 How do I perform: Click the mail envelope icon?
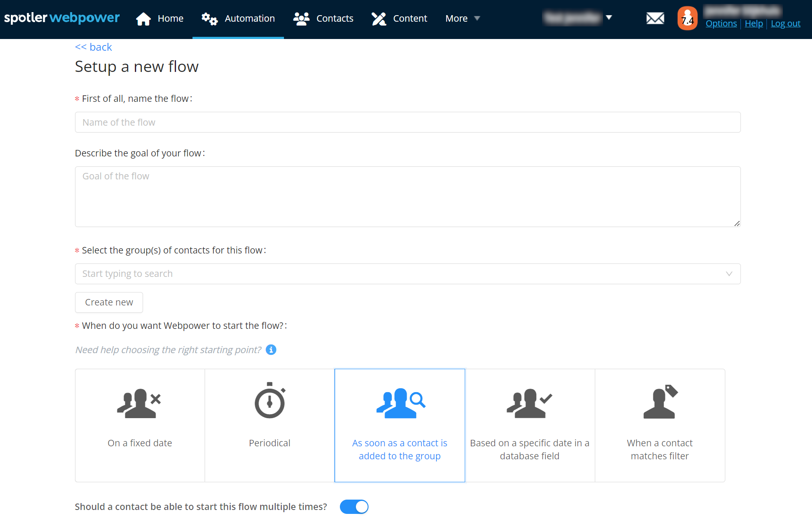(x=655, y=18)
